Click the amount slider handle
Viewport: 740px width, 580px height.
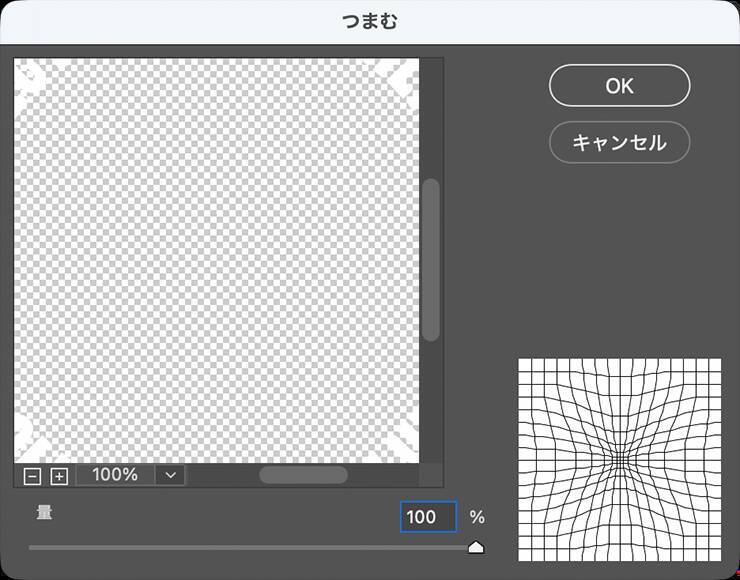click(x=476, y=547)
